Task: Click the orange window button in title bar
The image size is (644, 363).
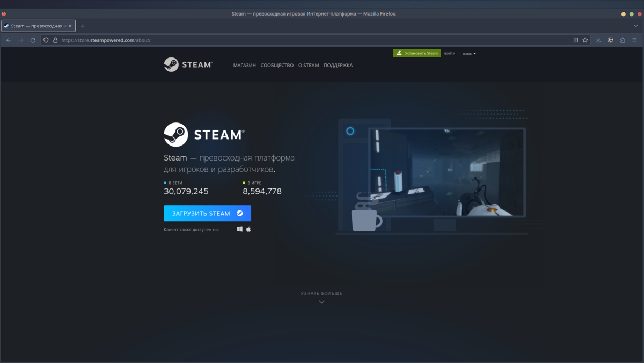Action: tap(4, 14)
